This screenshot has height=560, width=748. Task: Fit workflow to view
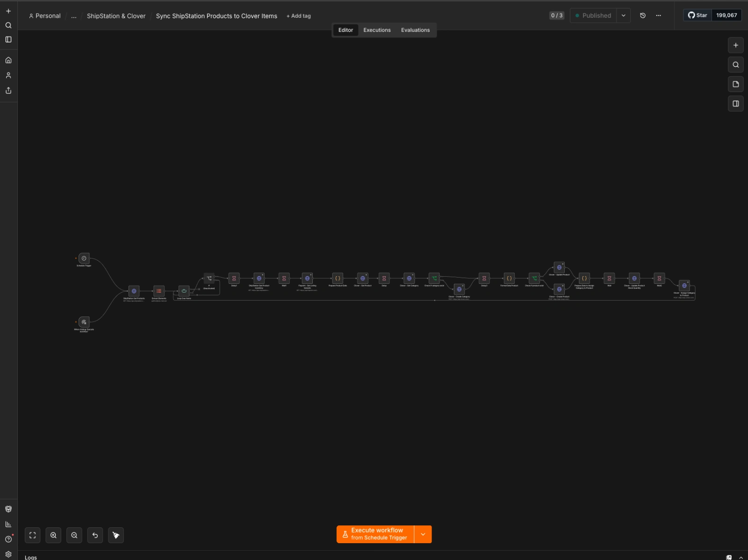click(33, 535)
